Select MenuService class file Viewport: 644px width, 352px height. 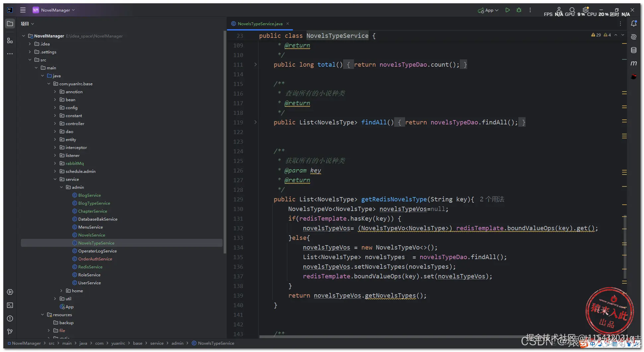90,227
